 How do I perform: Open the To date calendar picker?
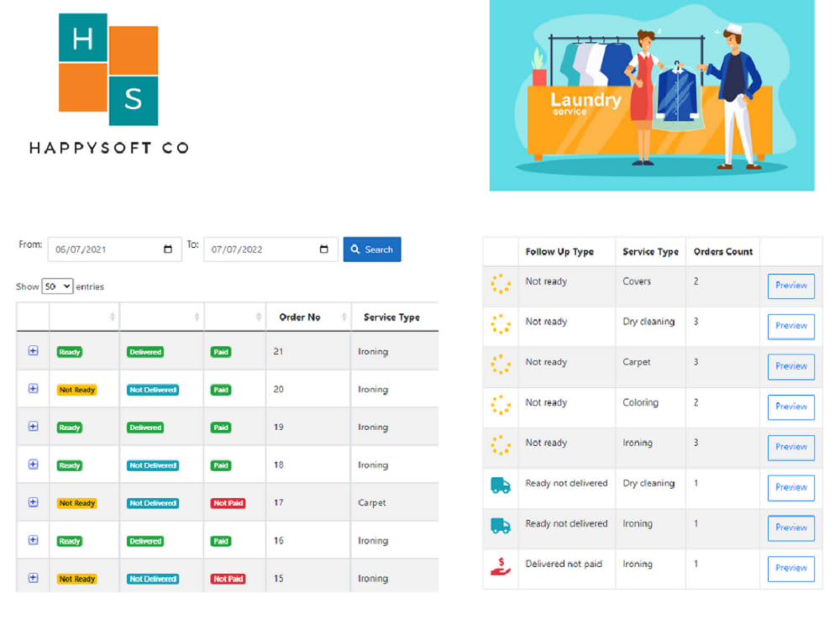(323, 249)
